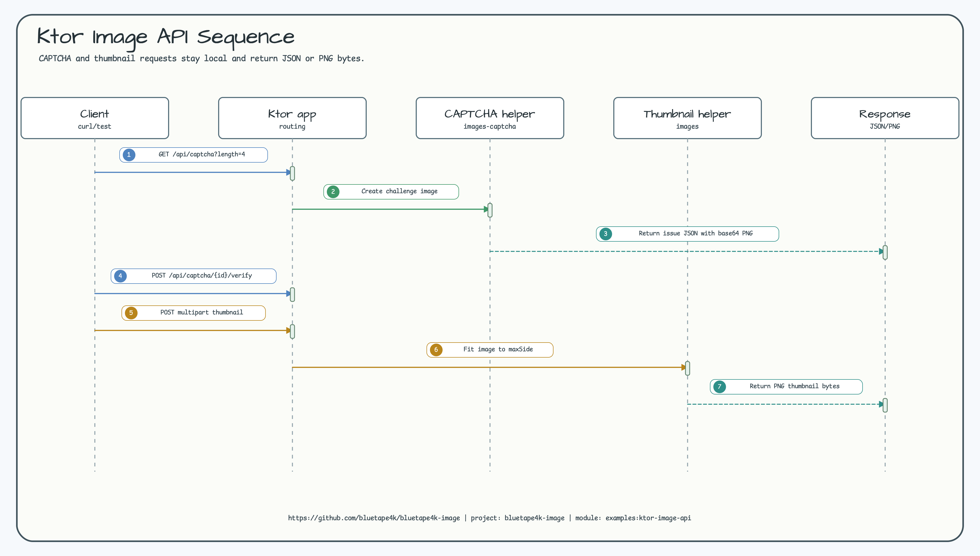The width and height of the screenshot is (980, 556).
Task: Click step 3 teal numbered circle
Action: click(x=605, y=234)
